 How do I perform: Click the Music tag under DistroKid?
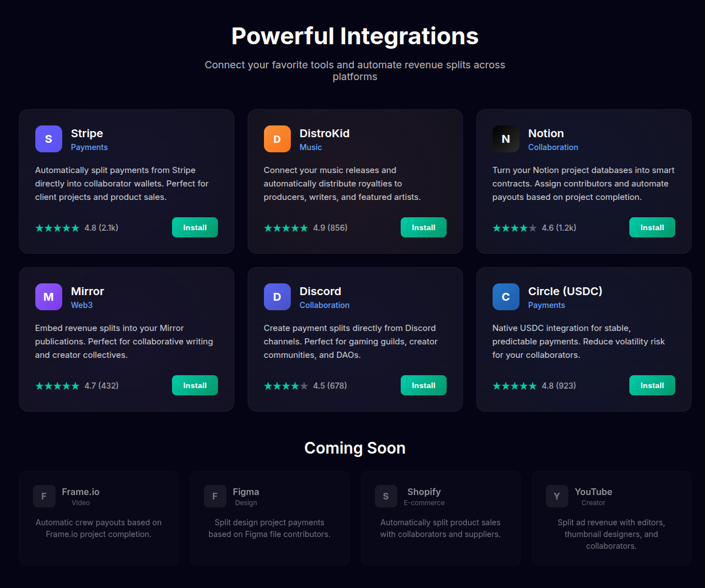(310, 147)
